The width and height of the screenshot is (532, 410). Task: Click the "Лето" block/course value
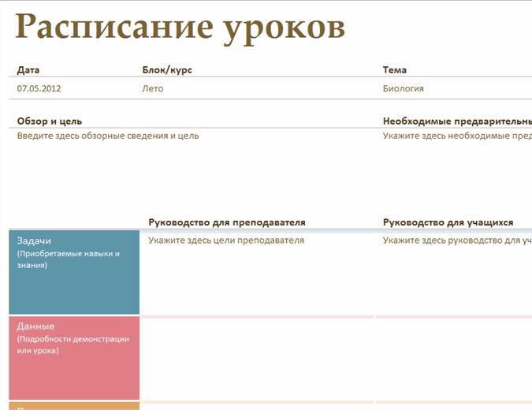click(x=152, y=88)
